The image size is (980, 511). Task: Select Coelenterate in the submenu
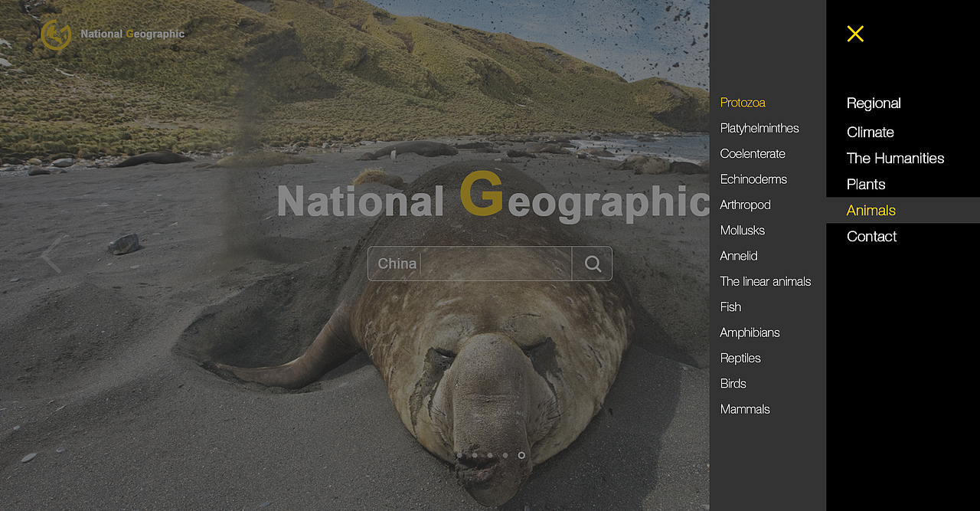[753, 153]
